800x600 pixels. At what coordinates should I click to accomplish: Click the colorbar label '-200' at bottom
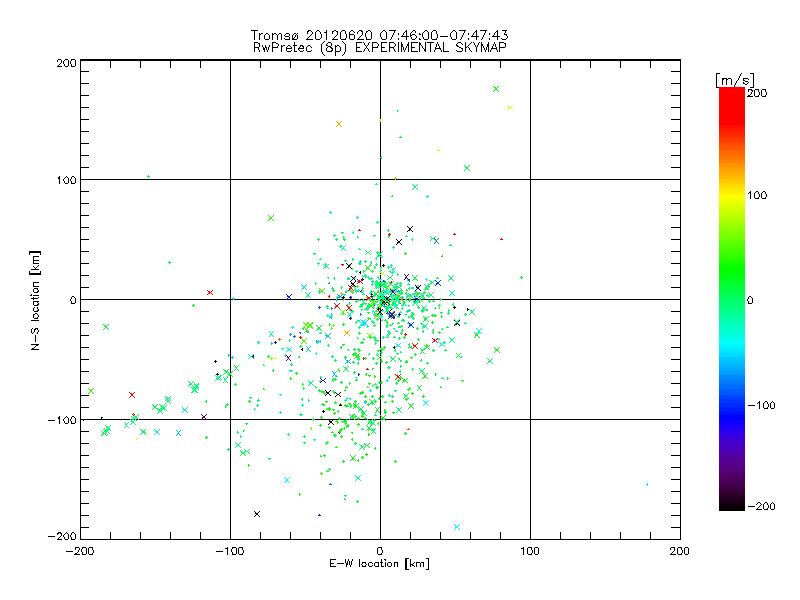pos(761,506)
